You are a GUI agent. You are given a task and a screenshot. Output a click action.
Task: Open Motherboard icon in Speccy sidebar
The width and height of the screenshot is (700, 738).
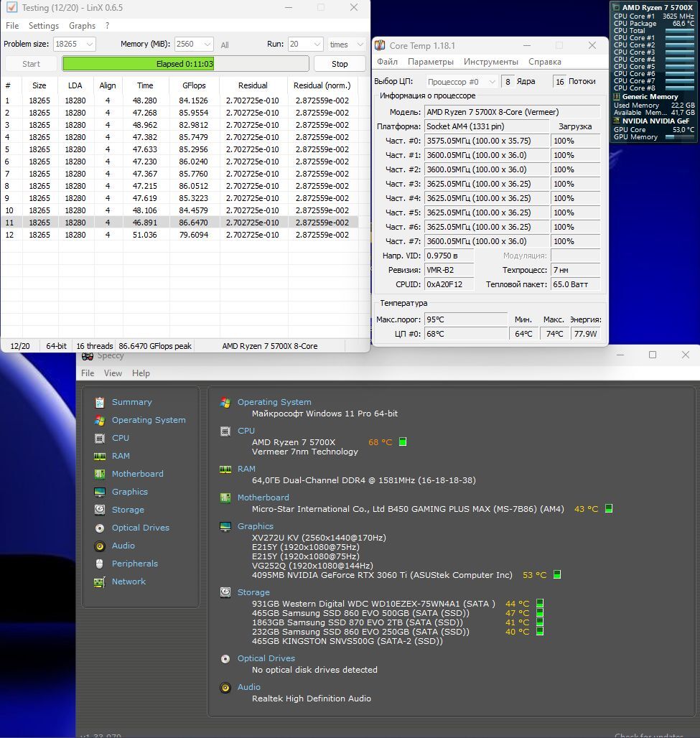point(99,474)
